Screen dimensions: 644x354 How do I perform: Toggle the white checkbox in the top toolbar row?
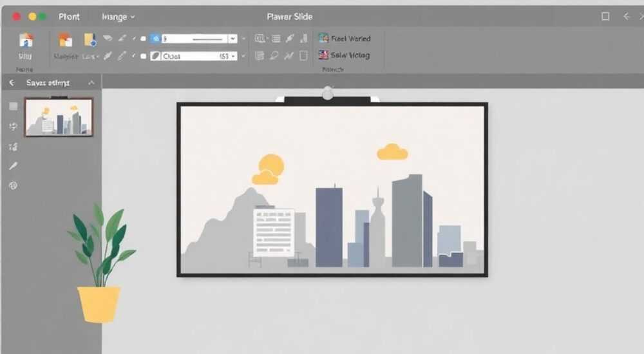(143, 39)
